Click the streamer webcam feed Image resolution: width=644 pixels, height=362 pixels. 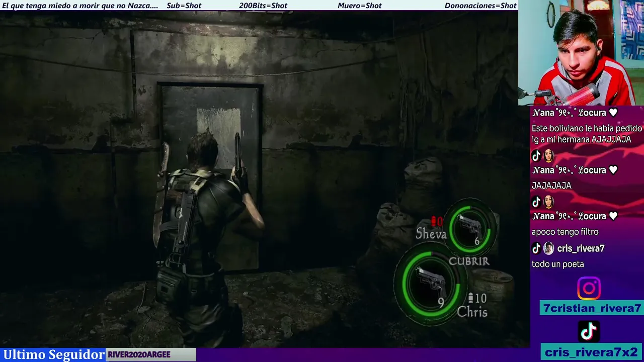click(x=581, y=53)
